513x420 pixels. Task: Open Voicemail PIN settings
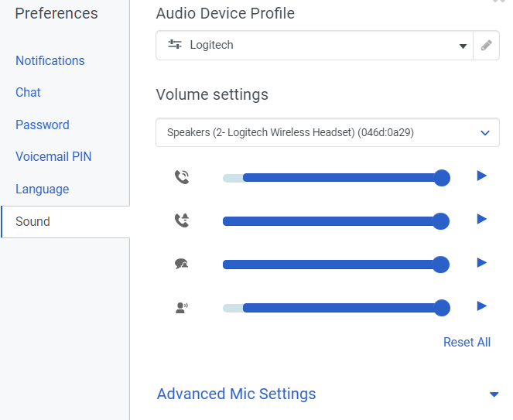(53, 156)
